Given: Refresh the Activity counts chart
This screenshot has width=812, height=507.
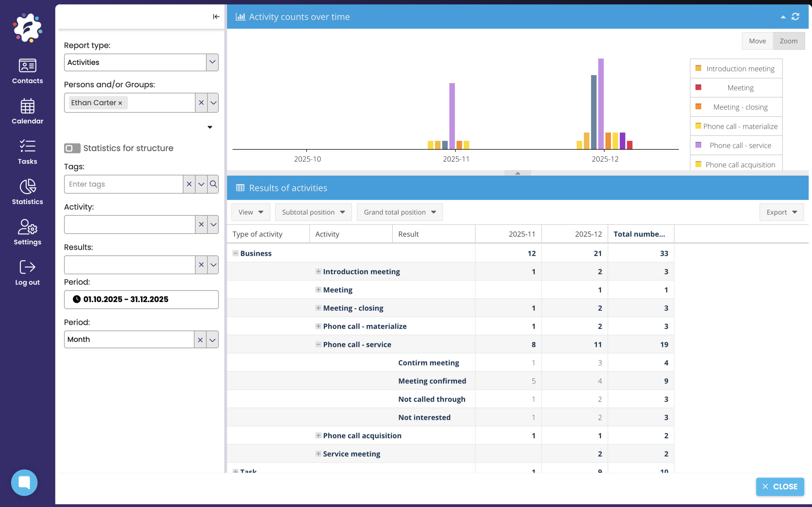Looking at the screenshot, I should (796, 16).
